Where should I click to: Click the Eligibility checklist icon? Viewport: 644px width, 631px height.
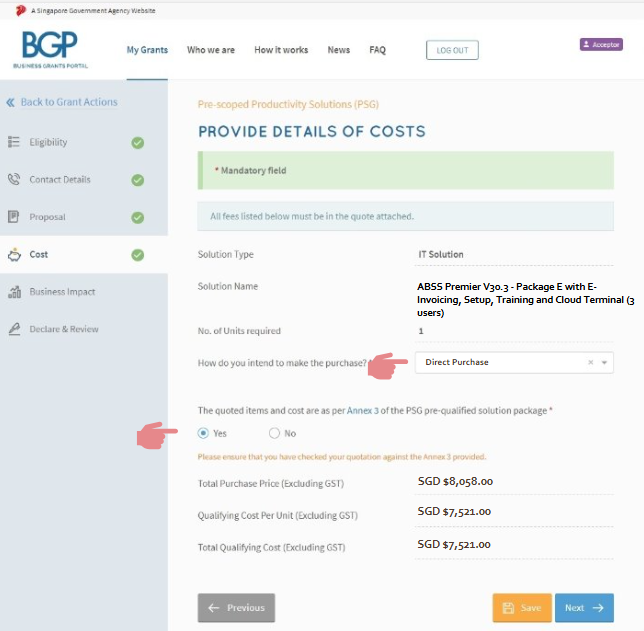(14, 142)
